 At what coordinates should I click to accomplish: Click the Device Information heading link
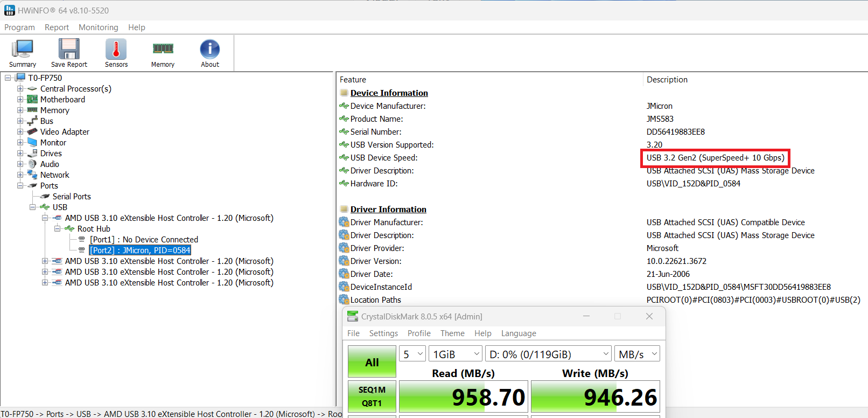coord(389,93)
